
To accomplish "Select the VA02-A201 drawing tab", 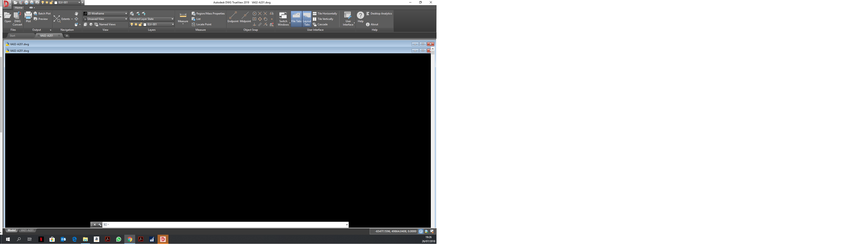I will pos(45,35).
